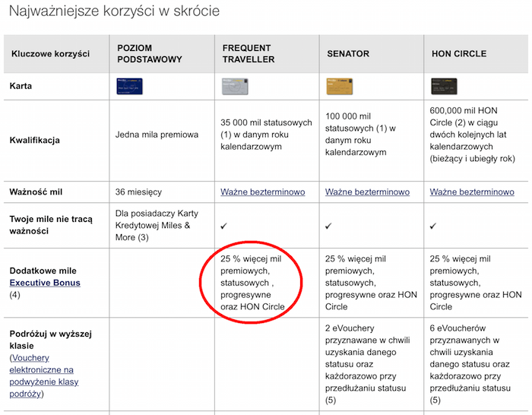Open 'Ważne bezterminowo' link in Frequent Traveller column

(x=263, y=192)
